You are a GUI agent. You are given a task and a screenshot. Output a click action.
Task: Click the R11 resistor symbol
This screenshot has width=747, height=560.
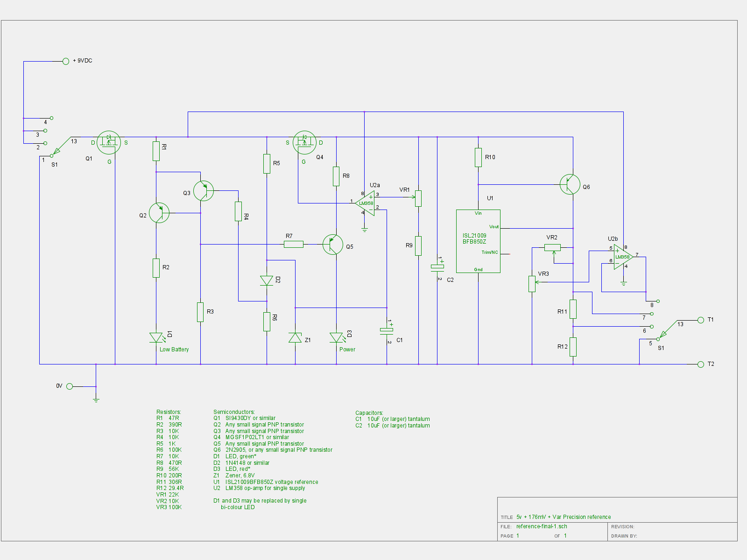[573, 309]
